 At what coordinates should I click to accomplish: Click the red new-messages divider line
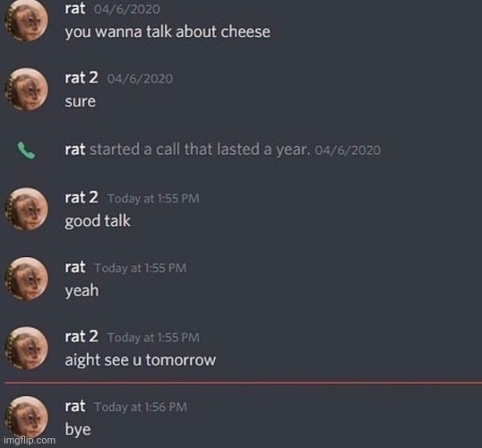(244, 383)
